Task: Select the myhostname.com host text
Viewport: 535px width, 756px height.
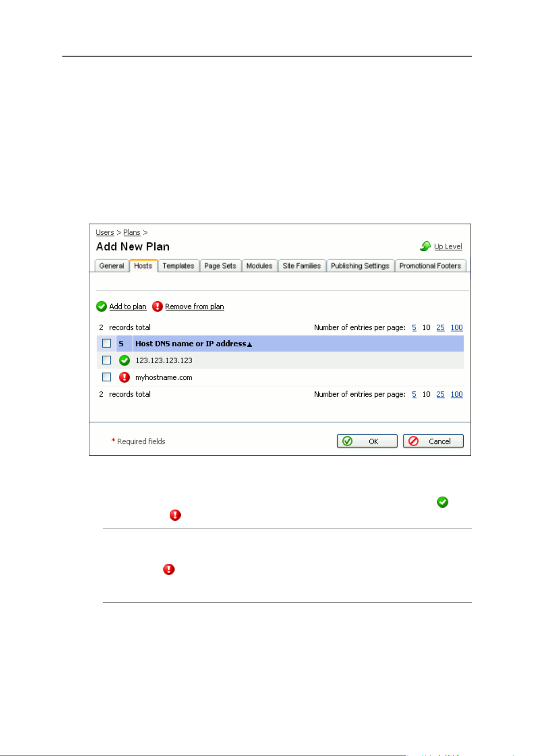Action: [x=164, y=378]
